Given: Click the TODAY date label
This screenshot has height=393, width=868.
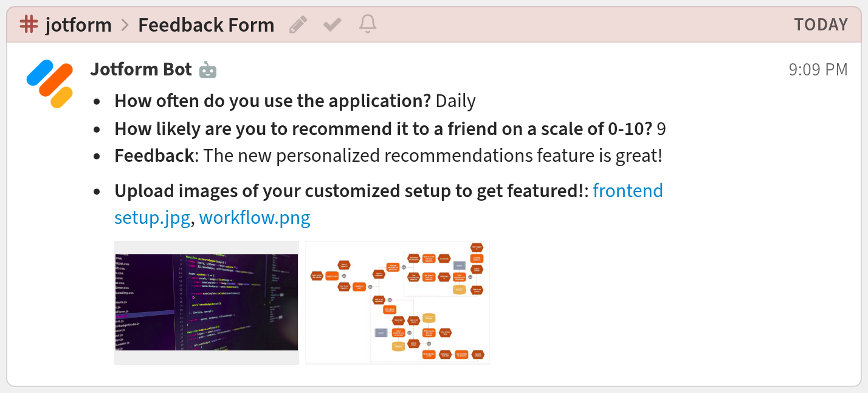Looking at the screenshot, I should pos(821,25).
